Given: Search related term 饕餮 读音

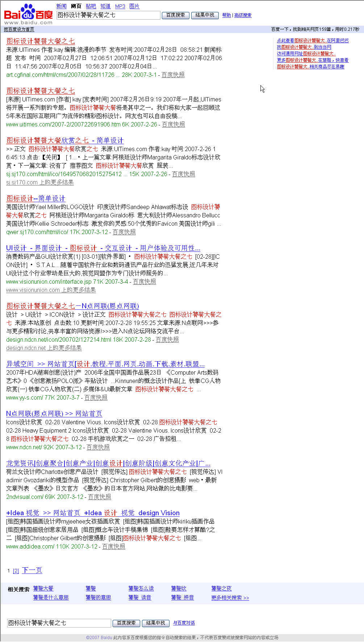Looking at the screenshot, I should point(139,597).
